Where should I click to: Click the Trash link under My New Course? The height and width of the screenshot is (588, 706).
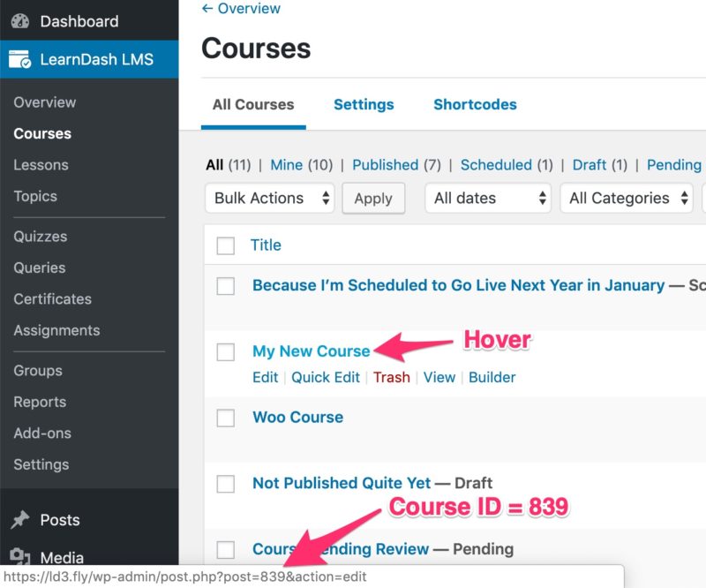click(391, 377)
